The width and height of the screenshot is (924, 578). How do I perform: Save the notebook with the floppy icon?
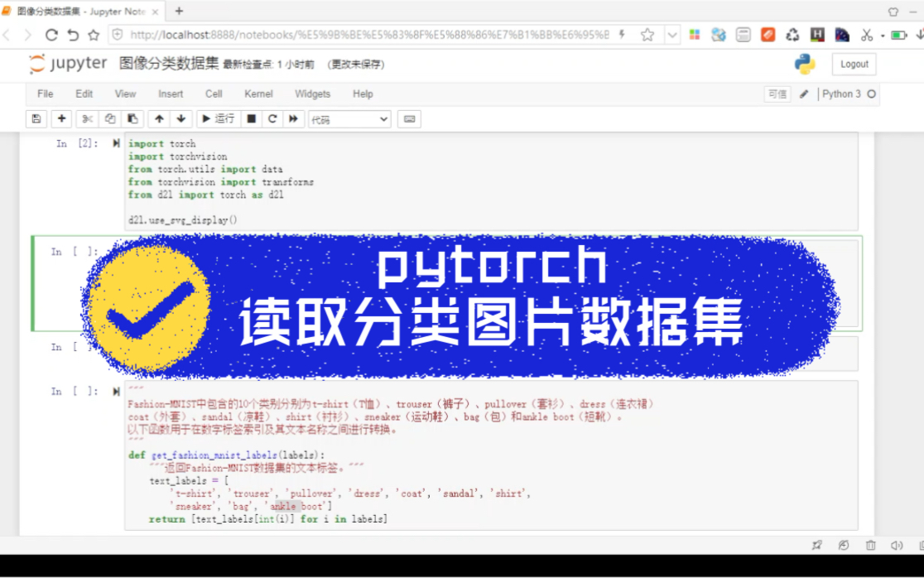click(x=36, y=119)
